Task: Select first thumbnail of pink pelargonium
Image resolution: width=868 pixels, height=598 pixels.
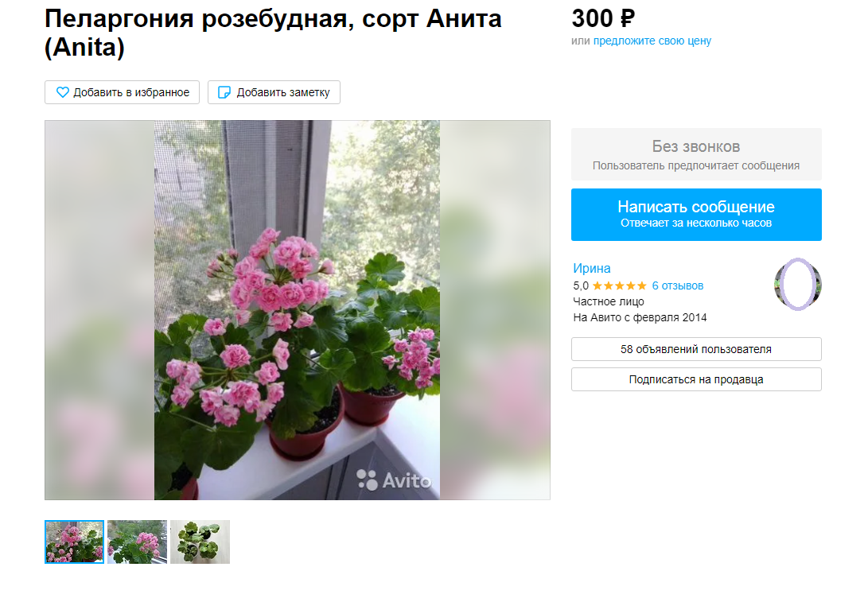Action: pyautogui.click(x=74, y=542)
